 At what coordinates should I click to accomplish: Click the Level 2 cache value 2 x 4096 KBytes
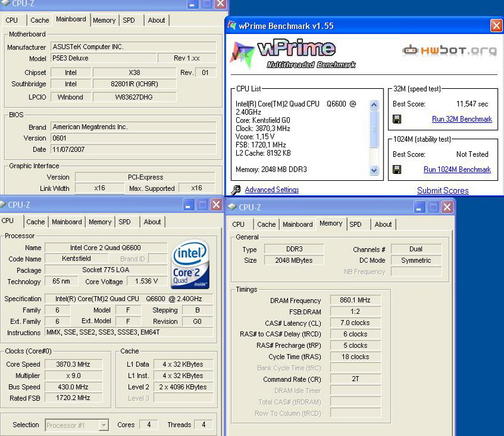pyautogui.click(x=183, y=387)
